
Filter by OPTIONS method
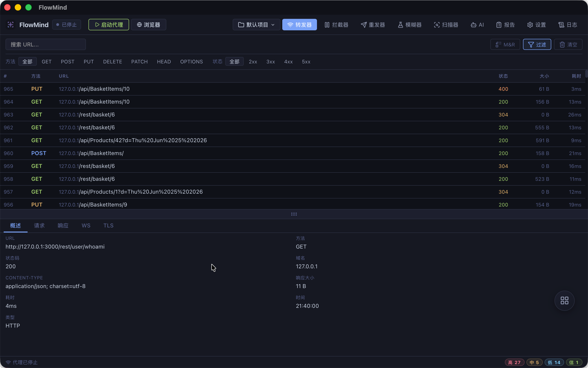tap(192, 62)
